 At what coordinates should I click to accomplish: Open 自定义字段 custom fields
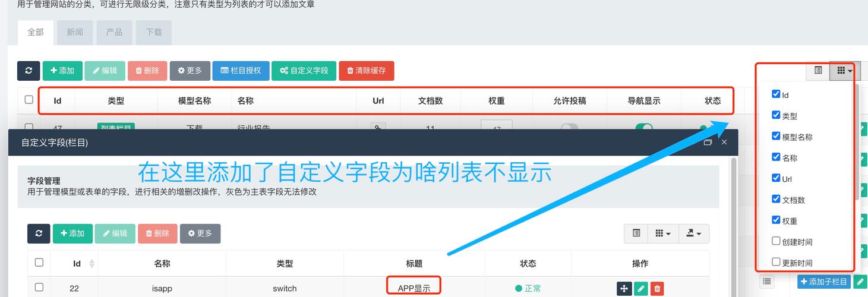[304, 71]
